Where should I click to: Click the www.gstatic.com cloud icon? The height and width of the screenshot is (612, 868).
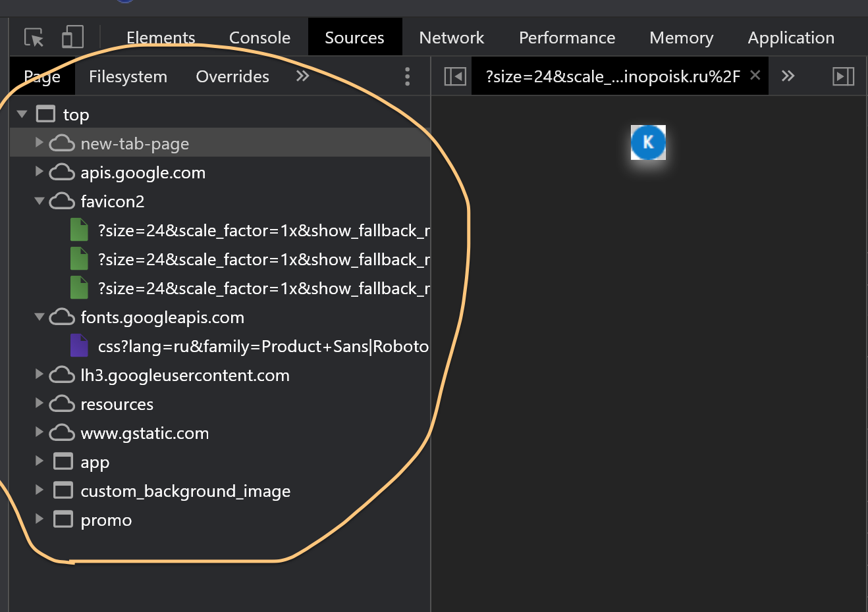point(62,432)
